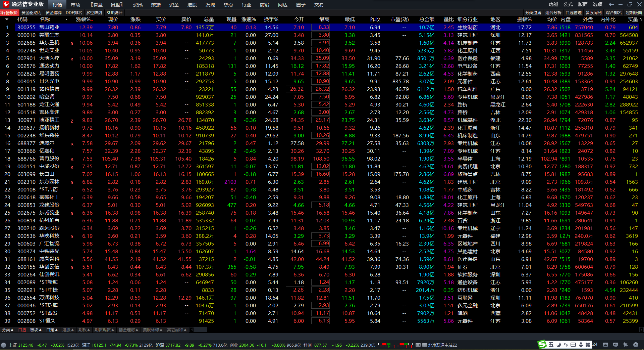The image size is (644, 350).
Task: Expand the 期货现货 futures tab
Action: (104, 330)
